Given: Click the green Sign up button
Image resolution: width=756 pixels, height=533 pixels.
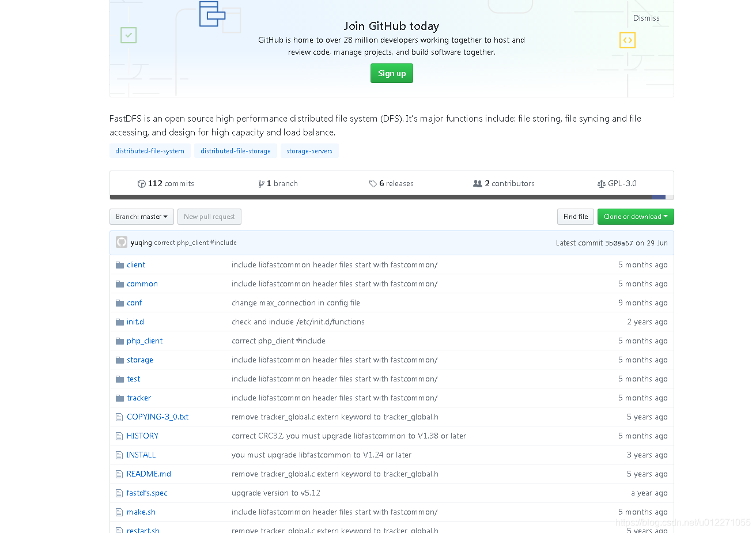Looking at the screenshot, I should (392, 73).
